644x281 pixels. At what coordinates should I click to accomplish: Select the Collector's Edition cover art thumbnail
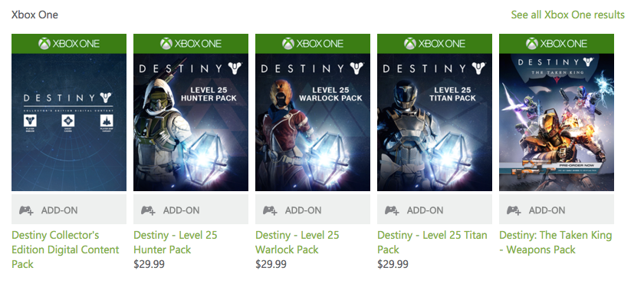pos(69,122)
